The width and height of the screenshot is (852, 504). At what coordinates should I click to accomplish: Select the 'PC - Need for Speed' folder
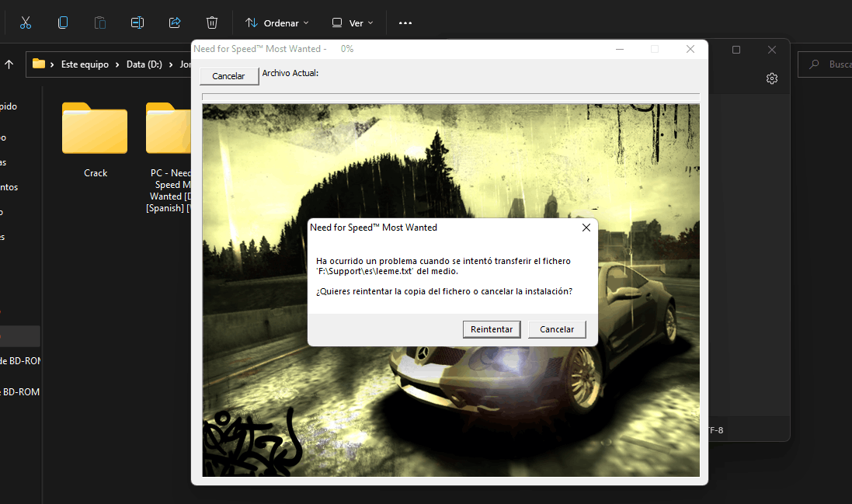(168, 158)
